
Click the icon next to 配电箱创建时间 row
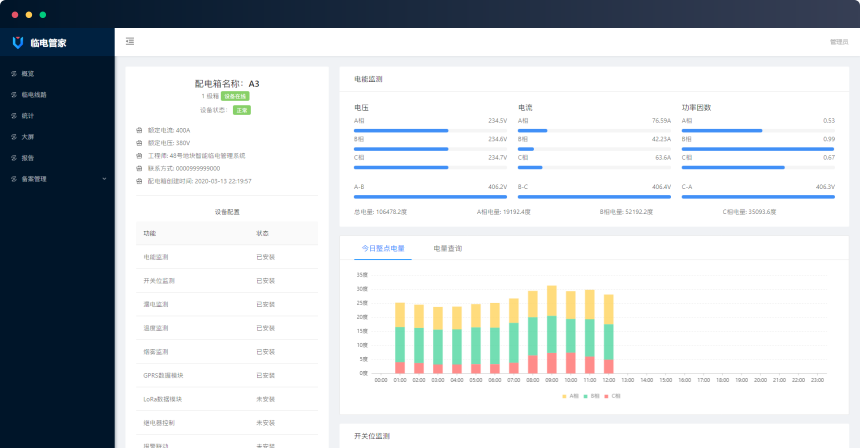(139, 181)
